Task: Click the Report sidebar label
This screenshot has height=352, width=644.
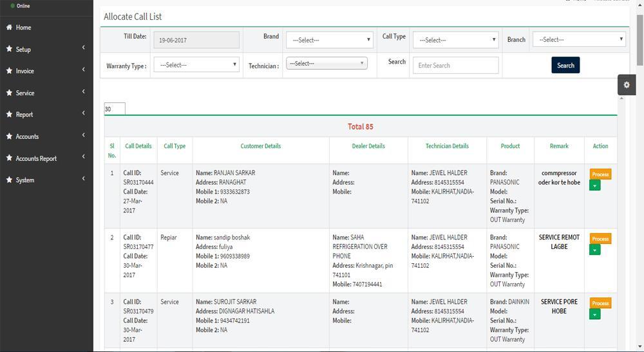Action: pos(24,115)
